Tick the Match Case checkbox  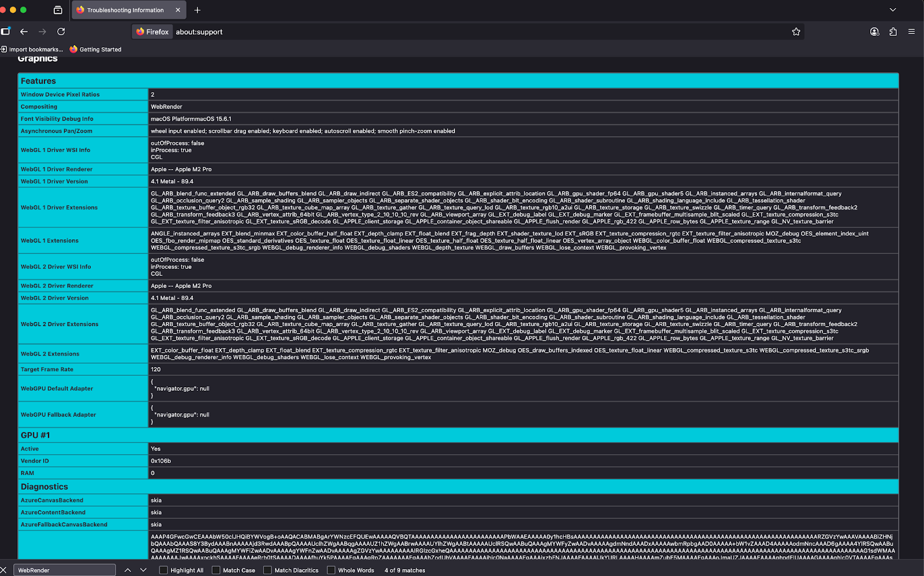(x=216, y=570)
